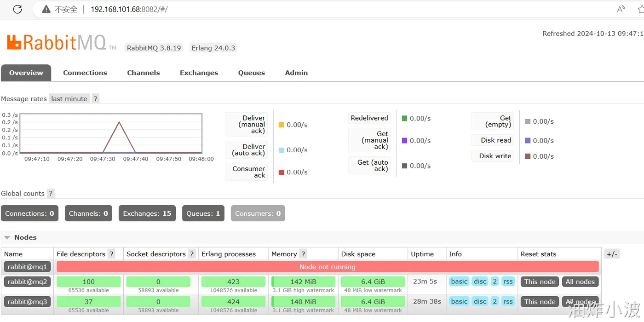Click the 'disc' info tag for rabbit@mq2
This screenshot has height=322, width=644.
tap(480, 282)
